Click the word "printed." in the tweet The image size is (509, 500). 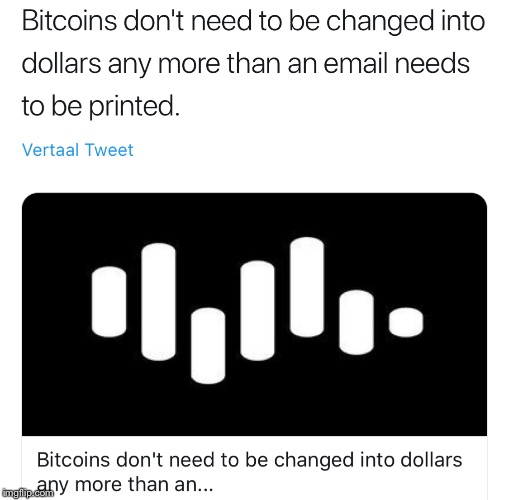[x=135, y=106]
